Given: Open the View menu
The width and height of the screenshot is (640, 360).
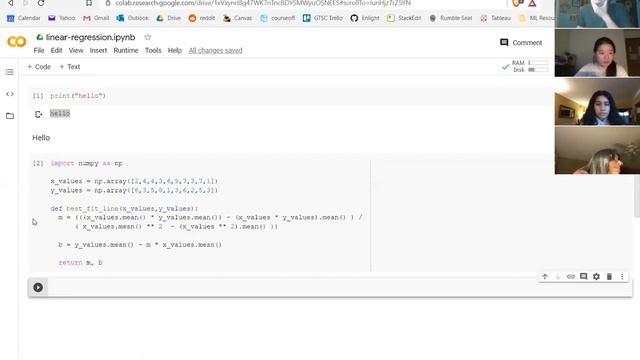Looking at the screenshot, I should click(76, 51).
